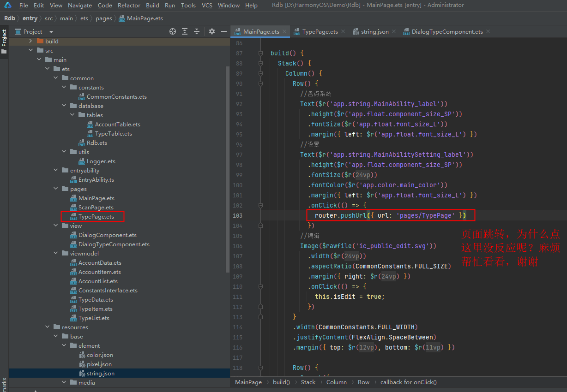The image size is (567, 392).
Task: Expand the build folder
Action: click(30, 41)
